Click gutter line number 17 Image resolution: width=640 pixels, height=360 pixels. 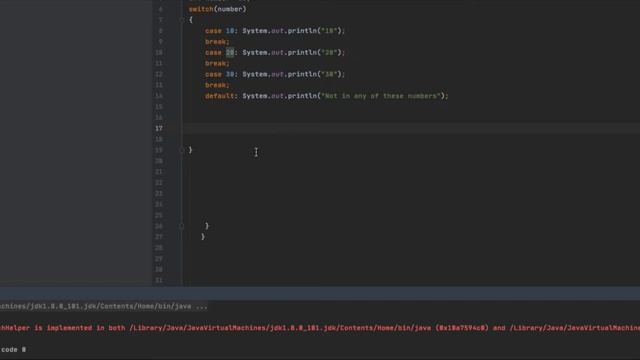(159, 129)
